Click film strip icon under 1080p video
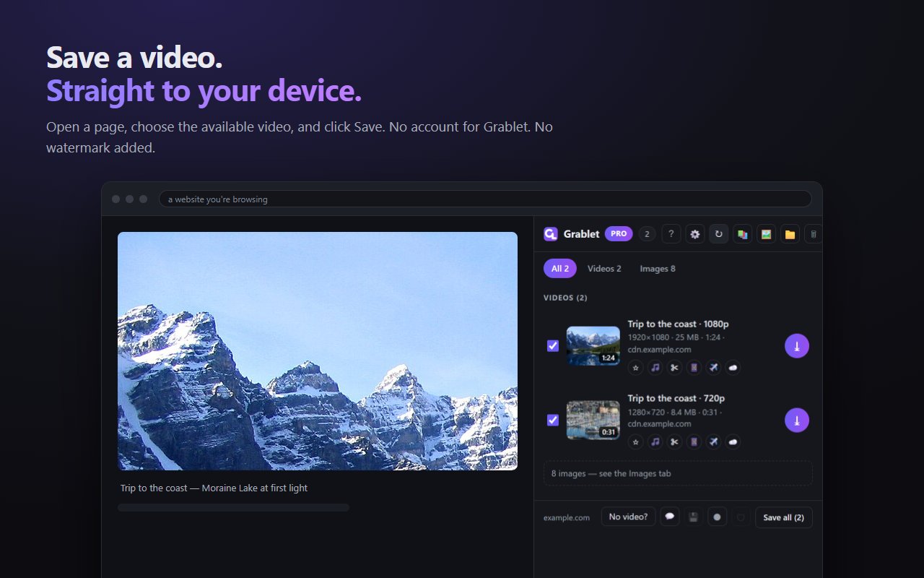This screenshot has height=578, width=924. coord(694,368)
